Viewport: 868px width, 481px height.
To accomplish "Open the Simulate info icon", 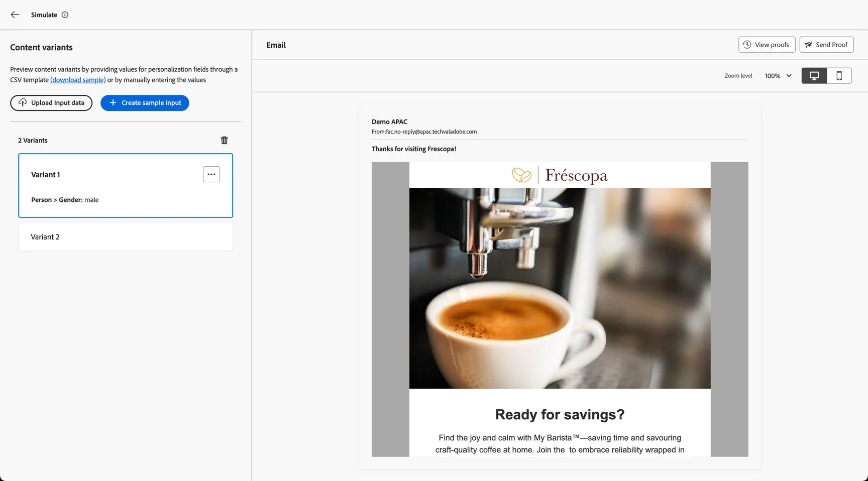I will [65, 15].
